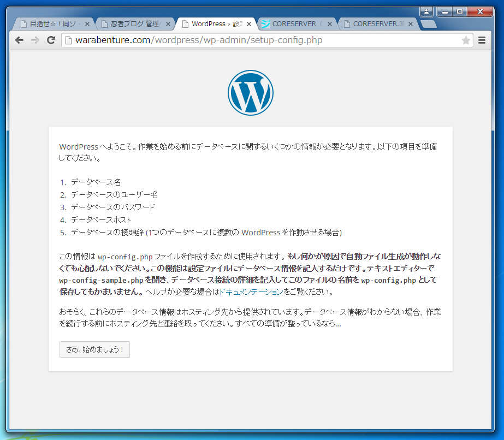This screenshot has height=440, width=504.
Task: Click the データベースのパスワード list item
Action: pyautogui.click(x=113, y=207)
